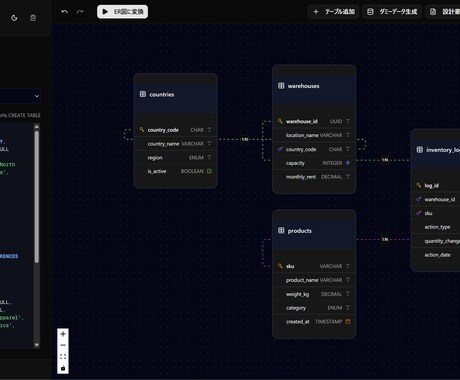Viewport: 460px width, 380px height.
Task: Select the is_active column name
Action: point(157,171)
